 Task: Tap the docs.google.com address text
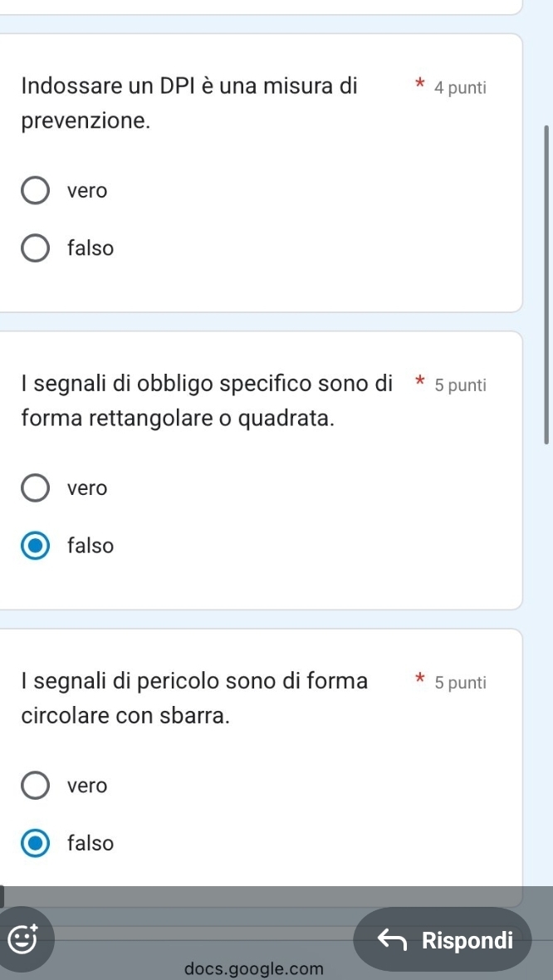254,968
